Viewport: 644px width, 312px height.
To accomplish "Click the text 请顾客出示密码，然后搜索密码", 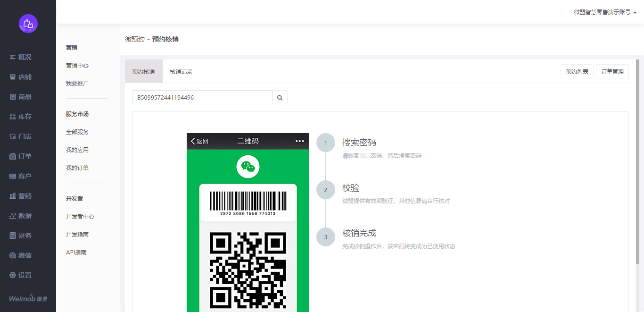I will tap(382, 156).
